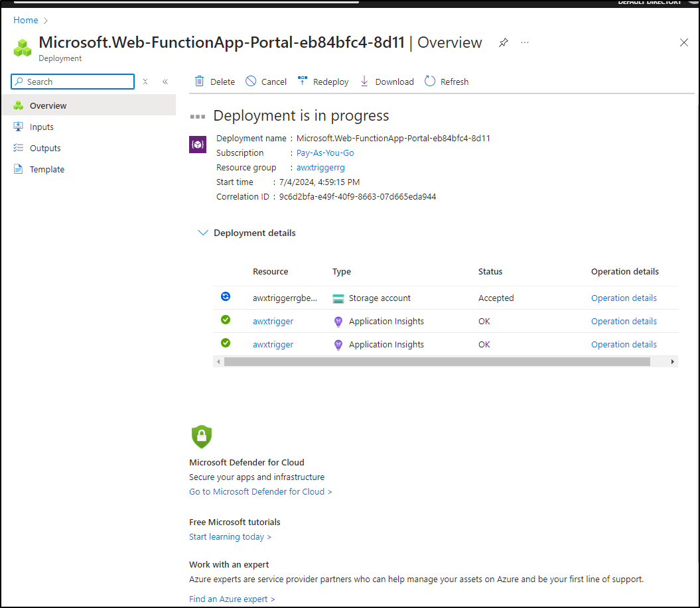
Task: Follow the Start learning today link
Action: click(230, 536)
